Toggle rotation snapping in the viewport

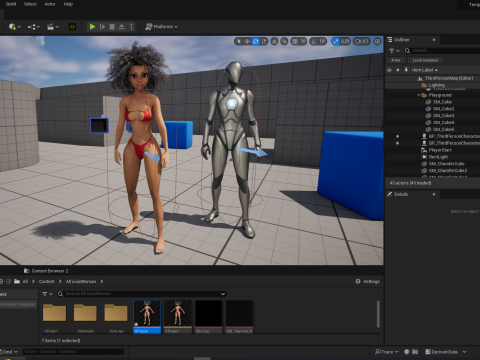pos(314,41)
